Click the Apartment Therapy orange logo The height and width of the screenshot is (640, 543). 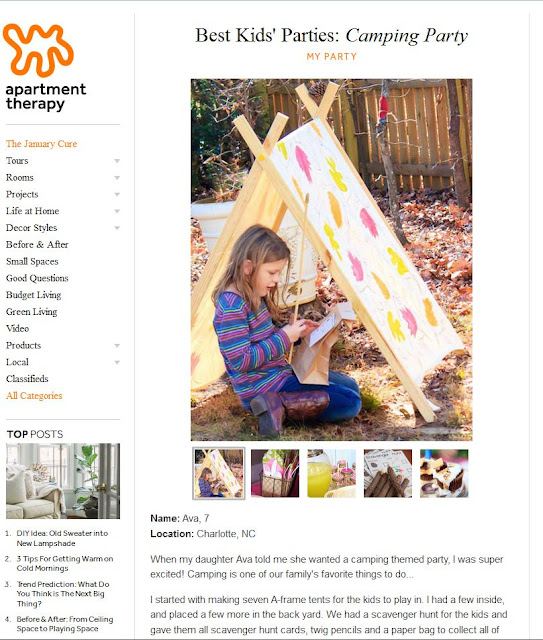coord(38,50)
